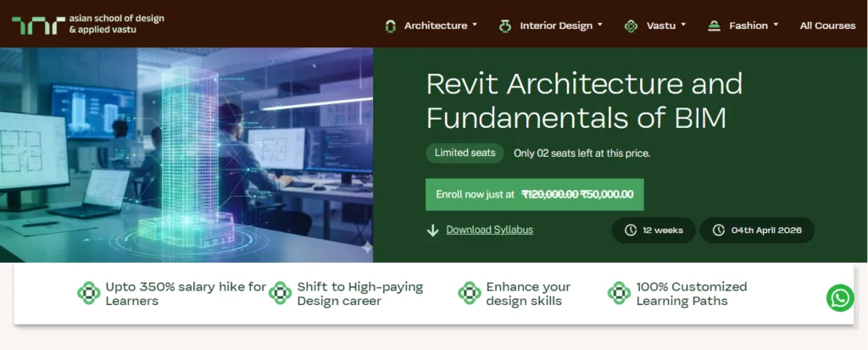Click the Enhance your design skills text
The image size is (868, 350).
[528, 294]
